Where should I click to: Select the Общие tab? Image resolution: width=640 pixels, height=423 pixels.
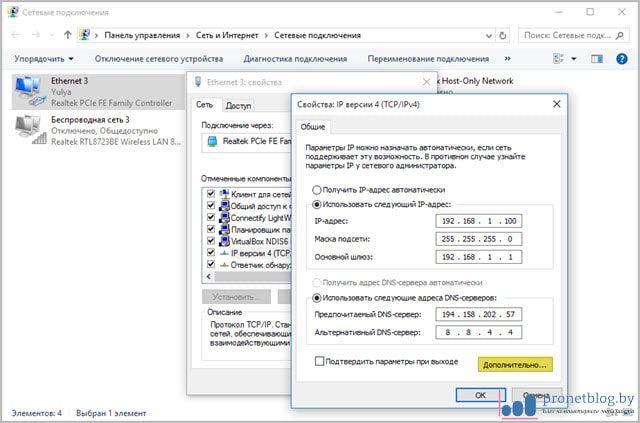[x=313, y=127]
